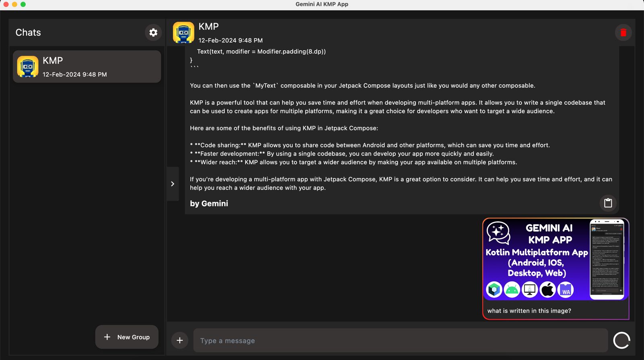The width and height of the screenshot is (644, 360).
Task: Click the '**Faster development:**' bullet line
Action: tap(342, 154)
